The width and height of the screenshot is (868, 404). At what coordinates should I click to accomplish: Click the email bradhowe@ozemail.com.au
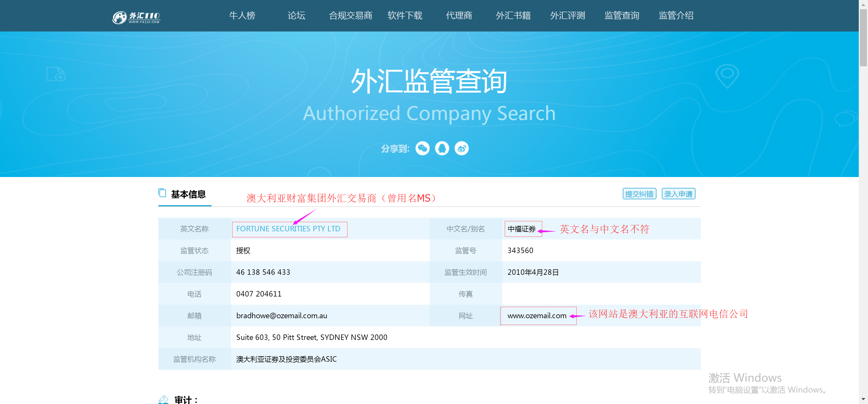(x=281, y=316)
